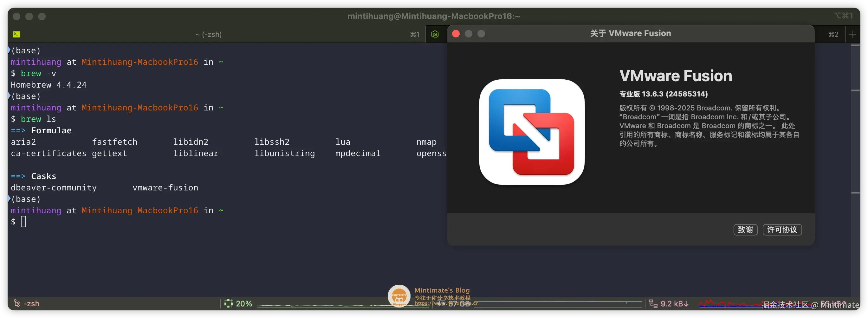Click the "dbeaver-community" cask entry

coord(54,188)
